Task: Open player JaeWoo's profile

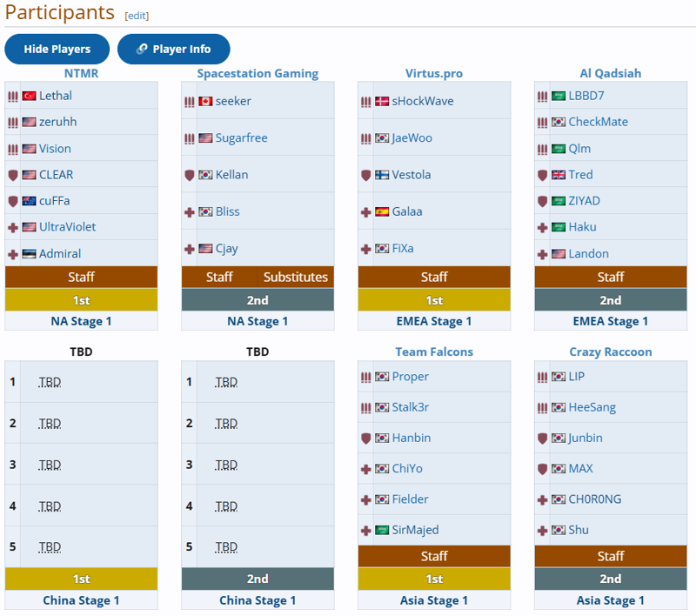Action: (412, 138)
